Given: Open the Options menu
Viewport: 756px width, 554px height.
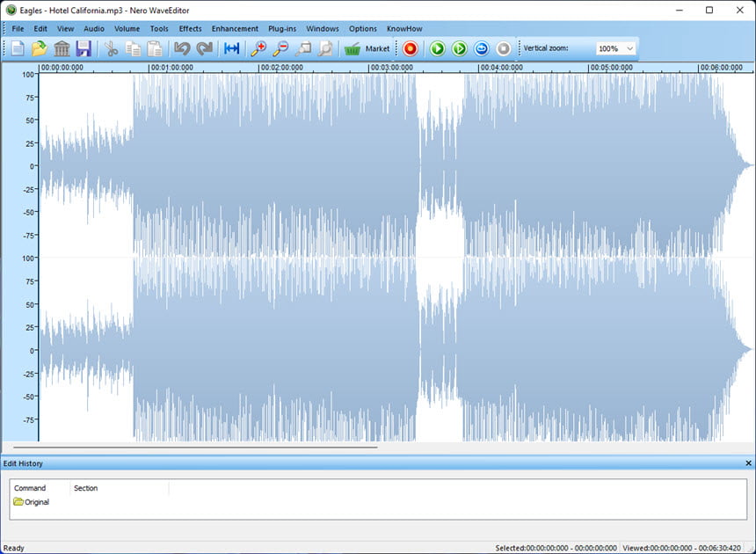Looking at the screenshot, I should pyautogui.click(x=363, y=28).
